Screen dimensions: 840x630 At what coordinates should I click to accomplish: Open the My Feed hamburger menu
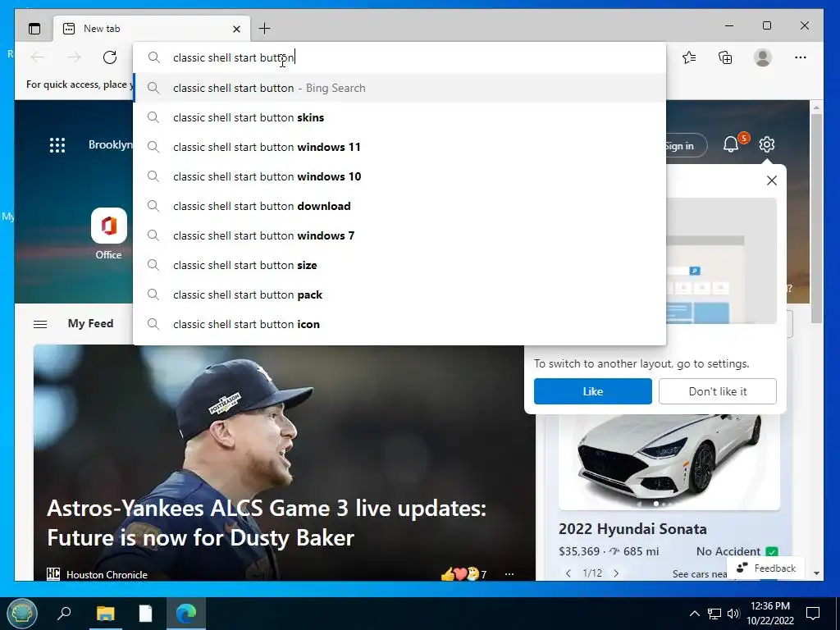click(x=40, y=324)
